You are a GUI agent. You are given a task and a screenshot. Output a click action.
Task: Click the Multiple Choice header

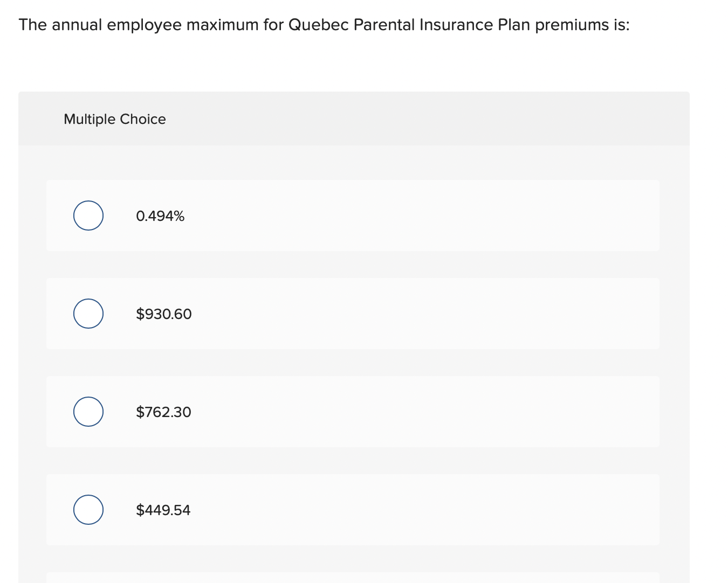[x=115, y=119]
